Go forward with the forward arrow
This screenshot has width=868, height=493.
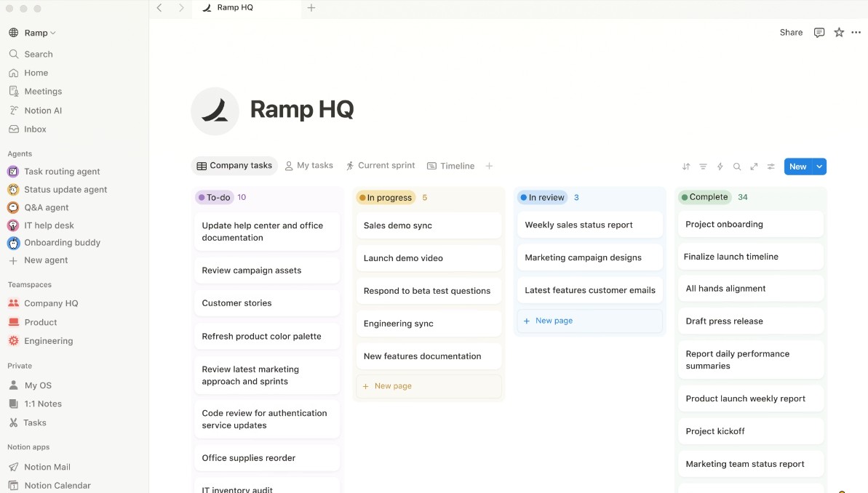(x=181, y=8)
